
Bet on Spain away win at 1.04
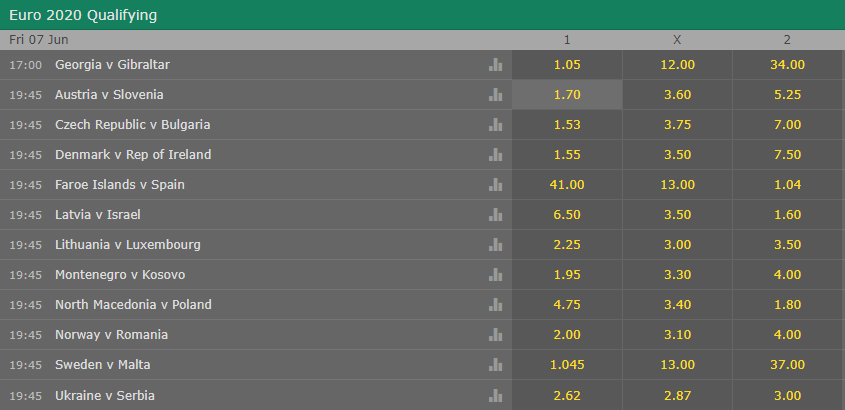(787, 185)
